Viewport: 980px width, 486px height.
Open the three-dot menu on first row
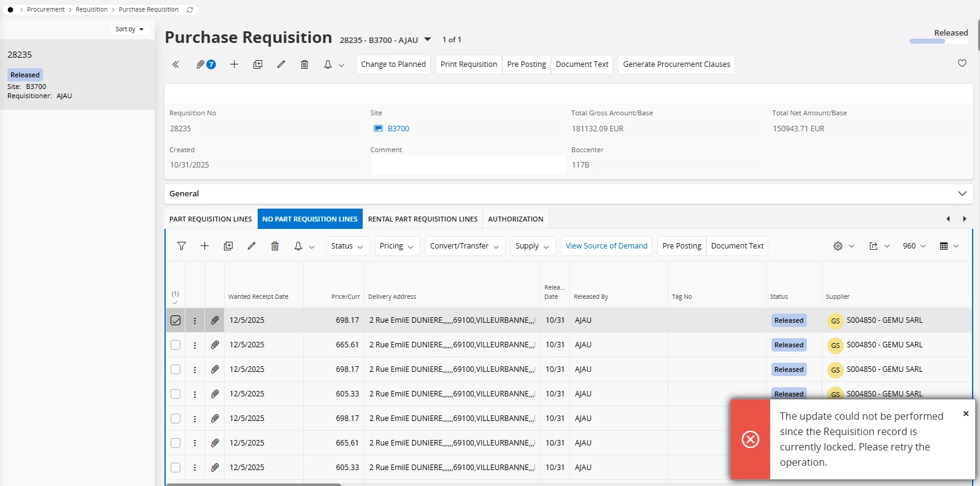(x=195, y=320)
